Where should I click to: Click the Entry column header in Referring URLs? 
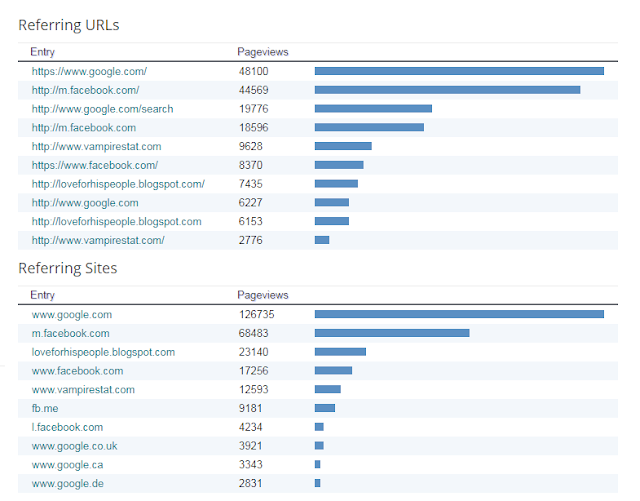click(x=42, y=52)
